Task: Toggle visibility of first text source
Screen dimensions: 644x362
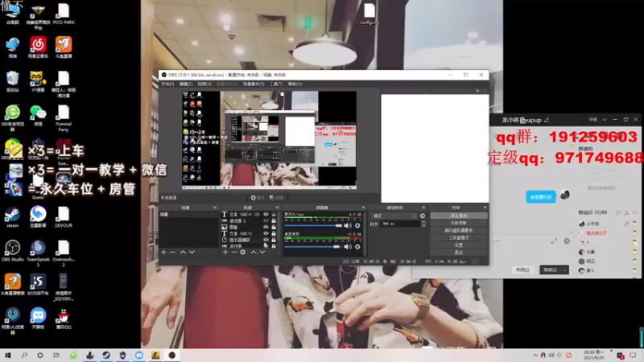Action: (x=266, y=214)
